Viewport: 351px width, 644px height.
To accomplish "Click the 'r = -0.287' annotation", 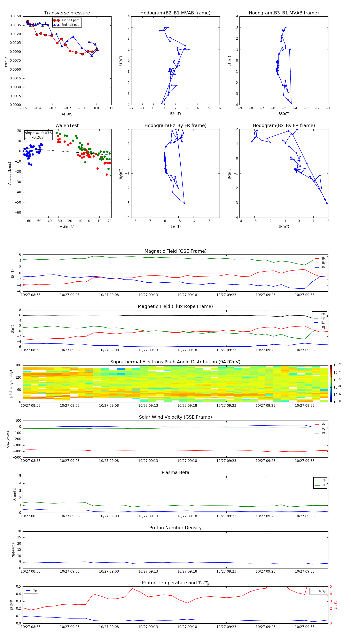I will (x=35, y=138).
